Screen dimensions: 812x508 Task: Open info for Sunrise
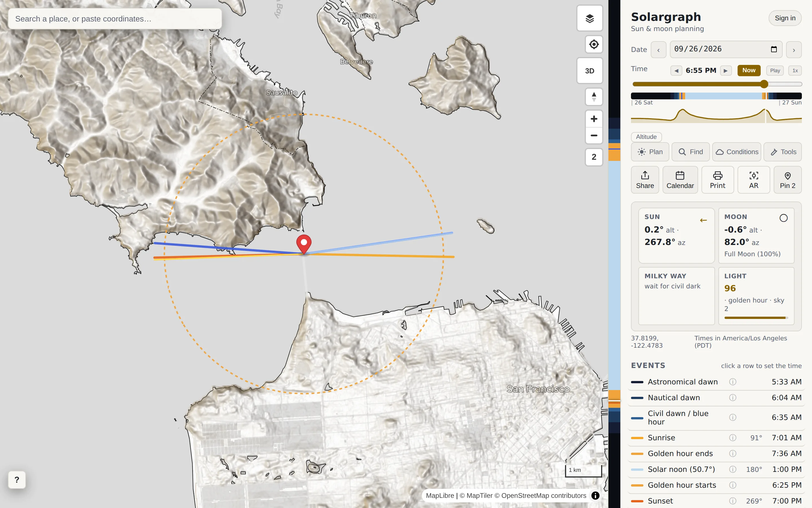(732, 438)
